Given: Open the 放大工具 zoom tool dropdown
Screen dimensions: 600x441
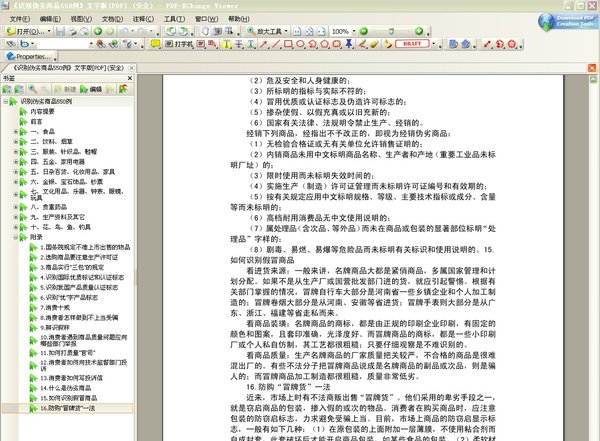Looking at the screenshot, I should coord(286,31).
